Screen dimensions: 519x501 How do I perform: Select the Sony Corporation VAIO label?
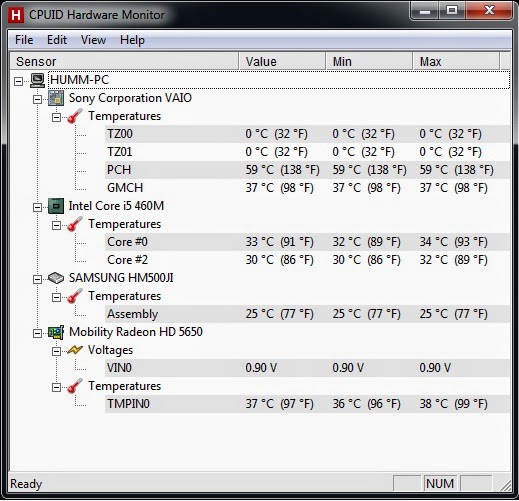click(130, 98)
